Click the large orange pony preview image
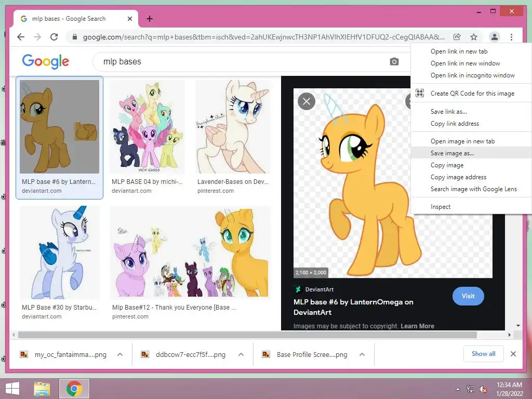This screenshot has height=399, width=532. [373, 190]
